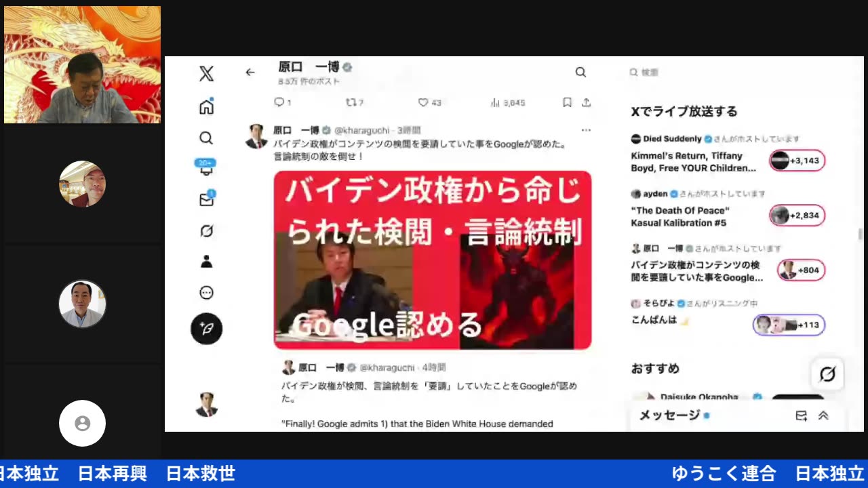This screenshot has height=488, width=868.
Task: Open the Explore search icon in sidebar
Action: 206,138
